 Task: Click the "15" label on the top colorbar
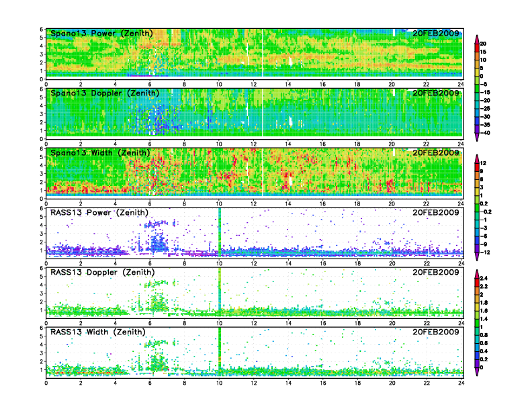coord(483,52)
